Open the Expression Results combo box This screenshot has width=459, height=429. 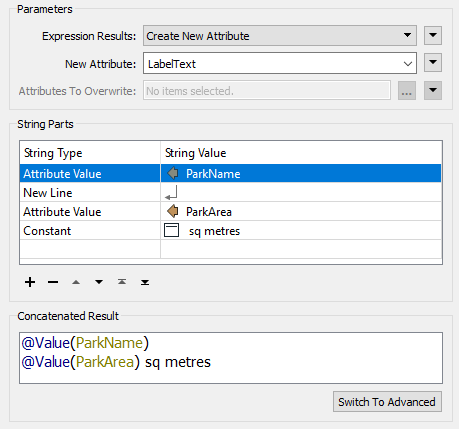click(x=280, y=36)
